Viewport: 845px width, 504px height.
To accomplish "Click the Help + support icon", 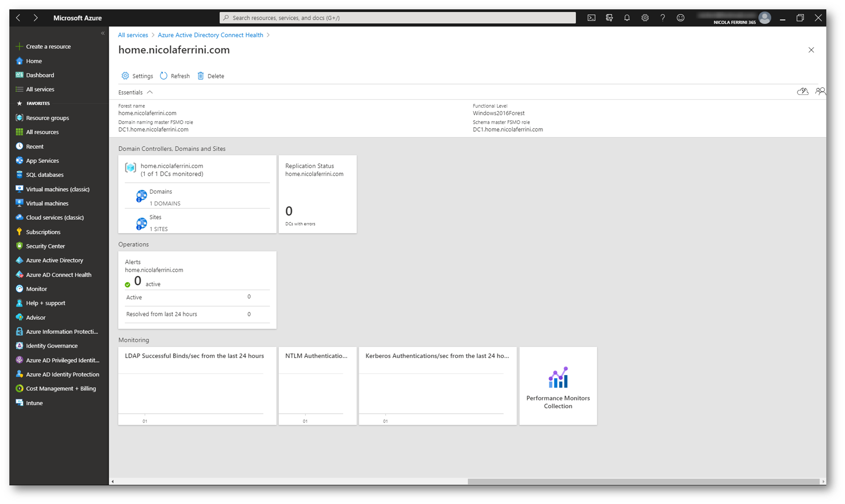I will click(19, 303).
